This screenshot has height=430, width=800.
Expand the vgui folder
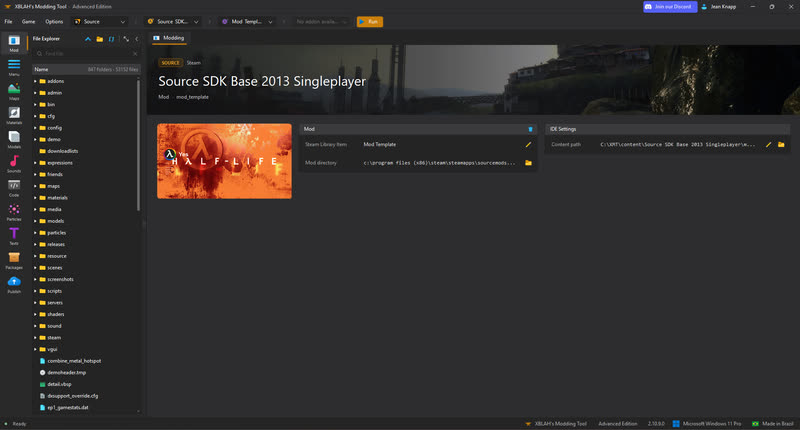click(x=35, y=349)
